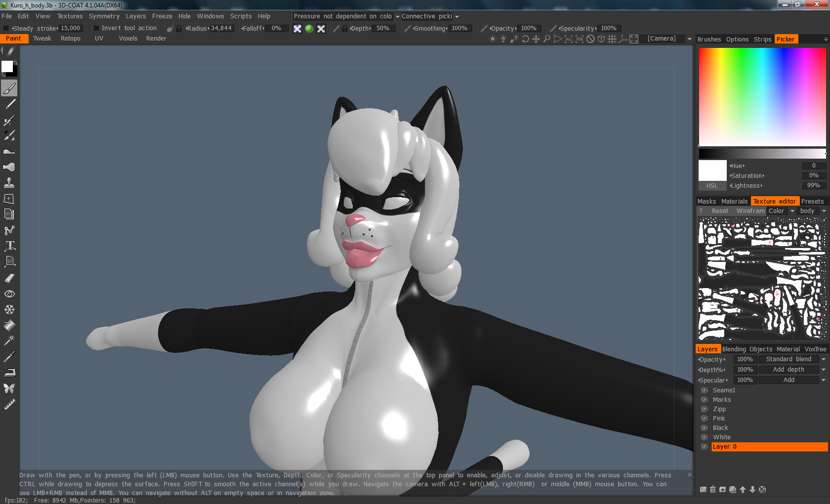Select the Freeze snowflake tool

point(9,310)
